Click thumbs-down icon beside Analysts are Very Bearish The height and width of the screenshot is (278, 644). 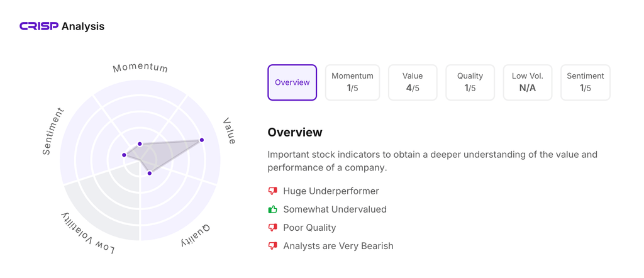[x=272, y=246]
